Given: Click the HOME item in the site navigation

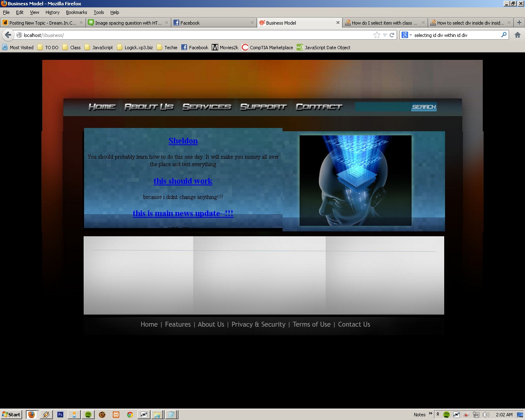Looking at the screenshot, I should [x=102, y=107].
